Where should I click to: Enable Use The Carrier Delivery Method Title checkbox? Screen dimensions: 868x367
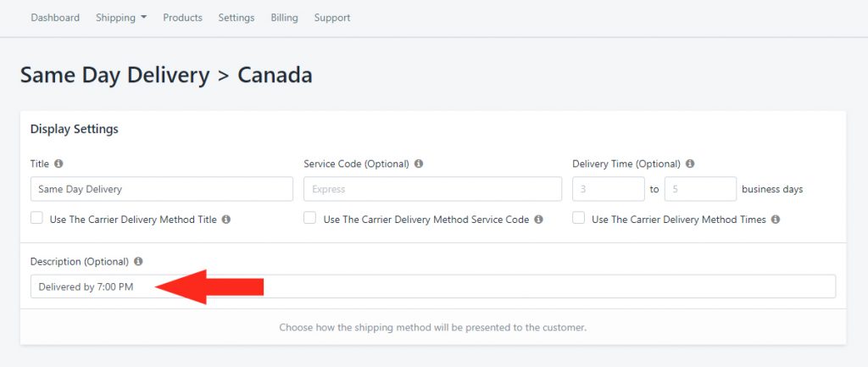36,218
